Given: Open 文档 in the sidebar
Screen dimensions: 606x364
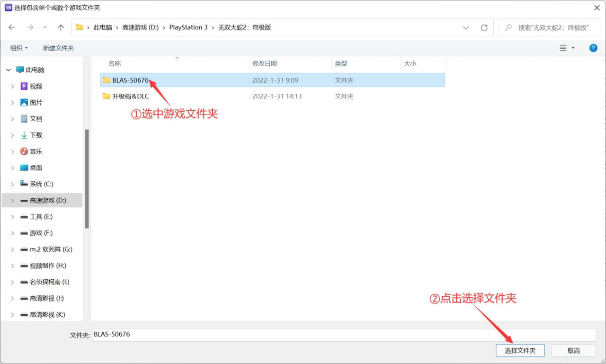Looking at the screenshot, I should 36,119.
